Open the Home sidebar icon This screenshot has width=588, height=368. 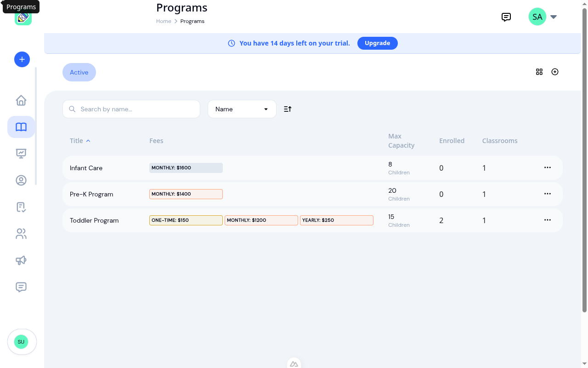[21, 100]
